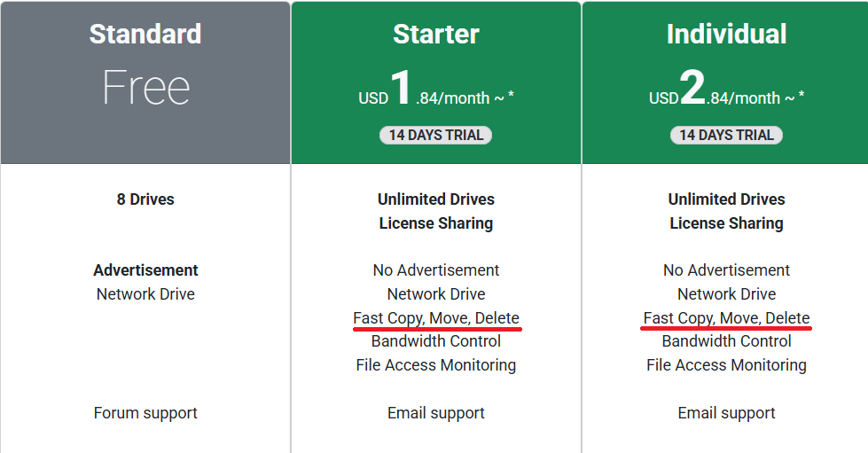Click the Starter plan 14 DAYS TRIAL badge

(x=435, y=135)
